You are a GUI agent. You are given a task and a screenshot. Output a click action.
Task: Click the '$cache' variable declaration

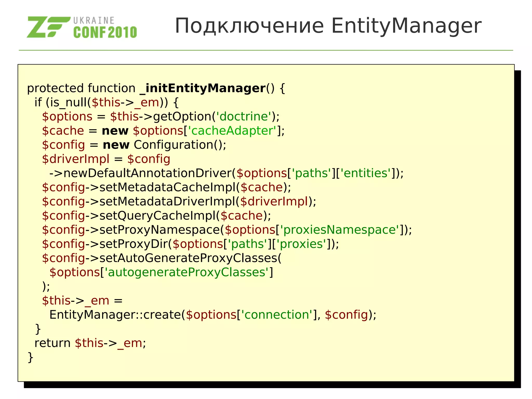63,131
